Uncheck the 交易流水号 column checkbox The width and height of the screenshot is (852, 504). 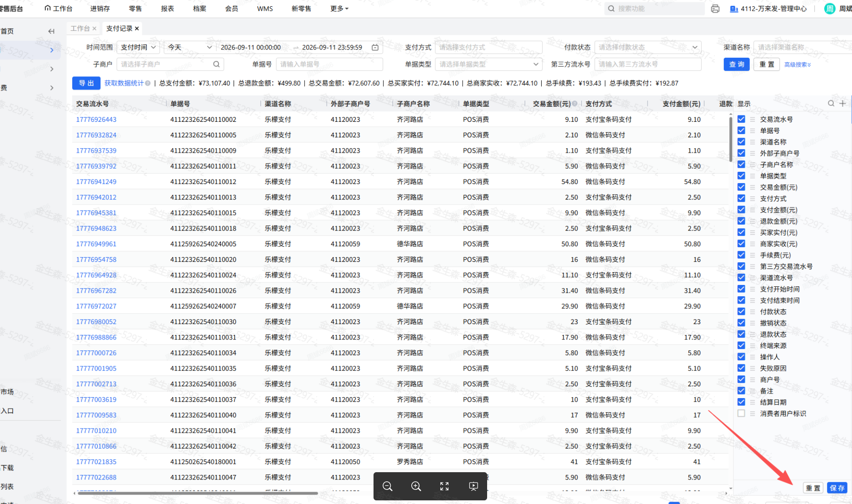pos(741,119)
